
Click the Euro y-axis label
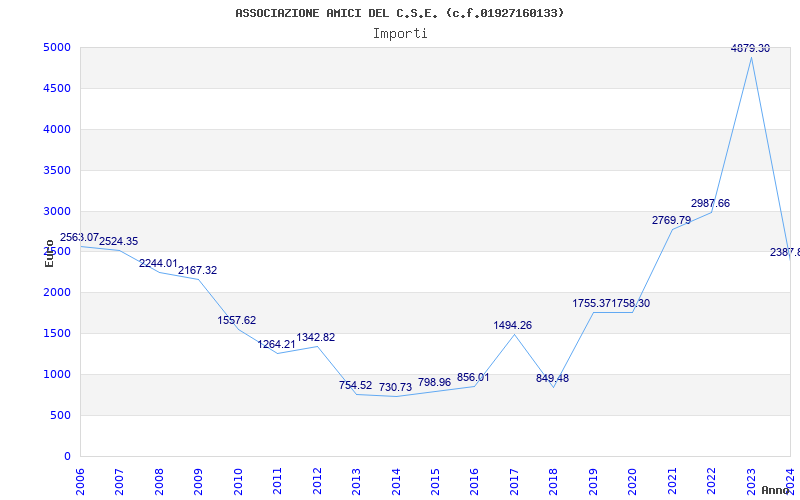49,254
